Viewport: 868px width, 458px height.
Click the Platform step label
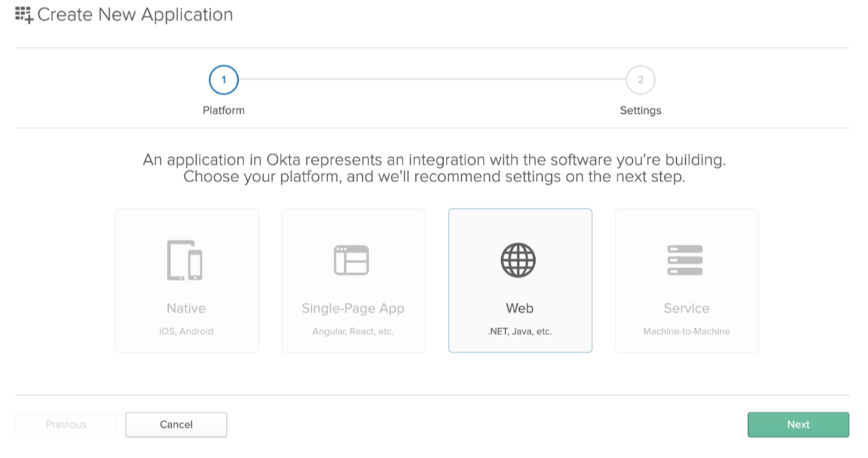[x=224, y=110]
